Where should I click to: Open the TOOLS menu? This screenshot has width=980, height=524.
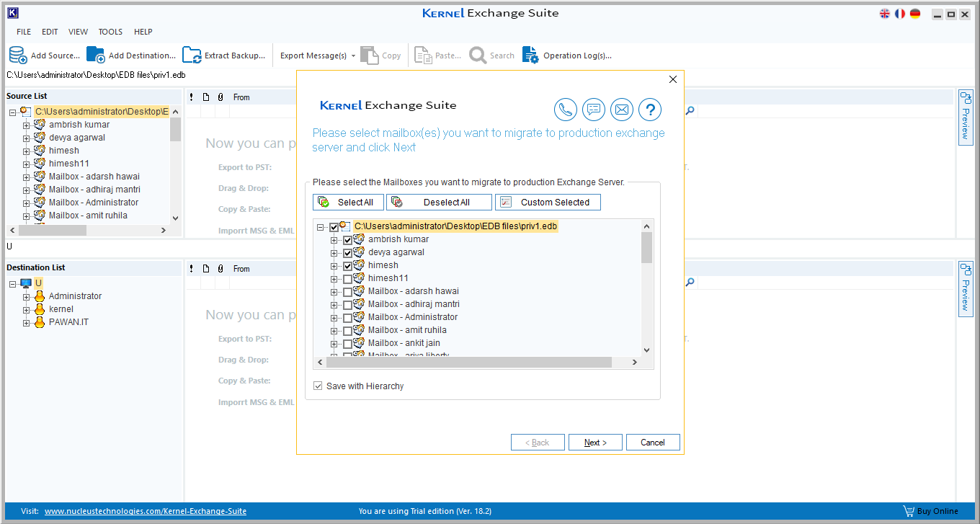110,32
